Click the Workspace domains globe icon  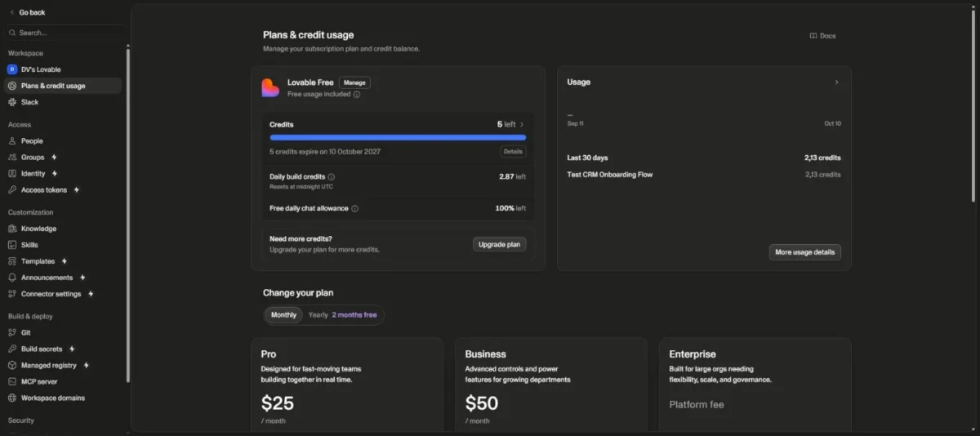pos(12,398)
